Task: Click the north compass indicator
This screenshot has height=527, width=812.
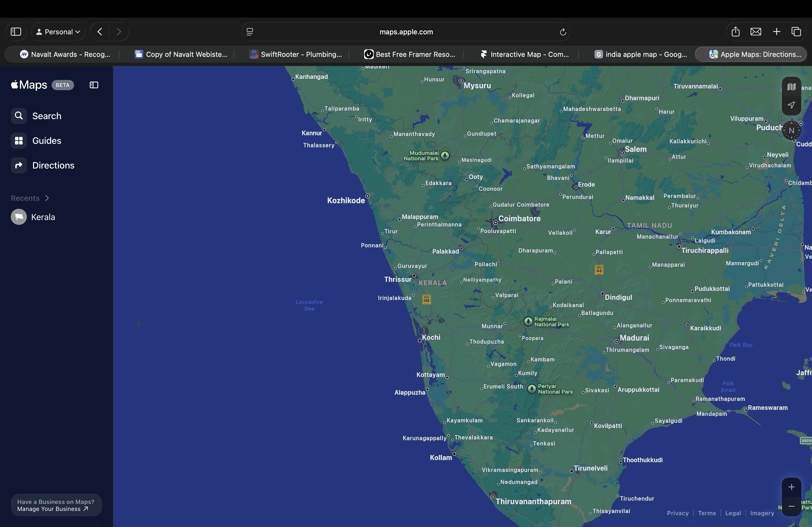Action: point(791,130)
